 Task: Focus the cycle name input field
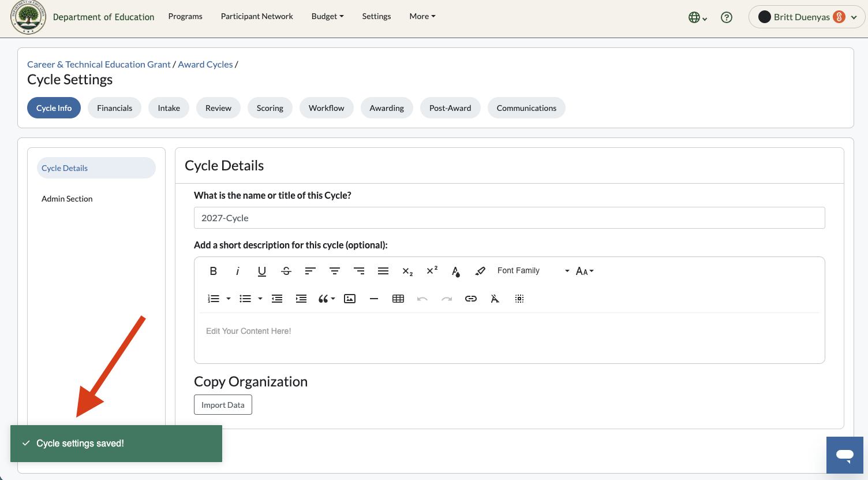click(510, 218)
